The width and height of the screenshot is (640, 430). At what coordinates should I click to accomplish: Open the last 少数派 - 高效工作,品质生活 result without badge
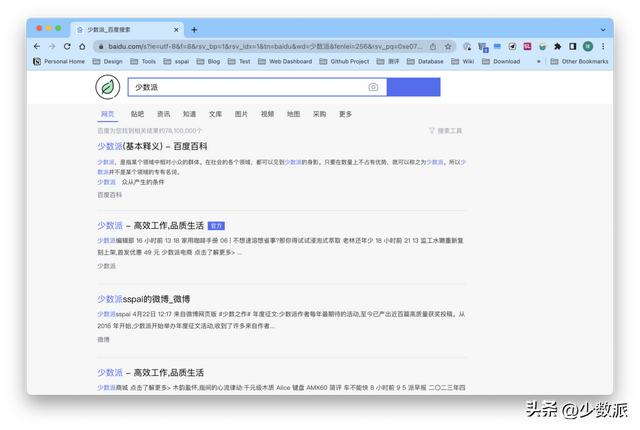[x=150, y=372]
